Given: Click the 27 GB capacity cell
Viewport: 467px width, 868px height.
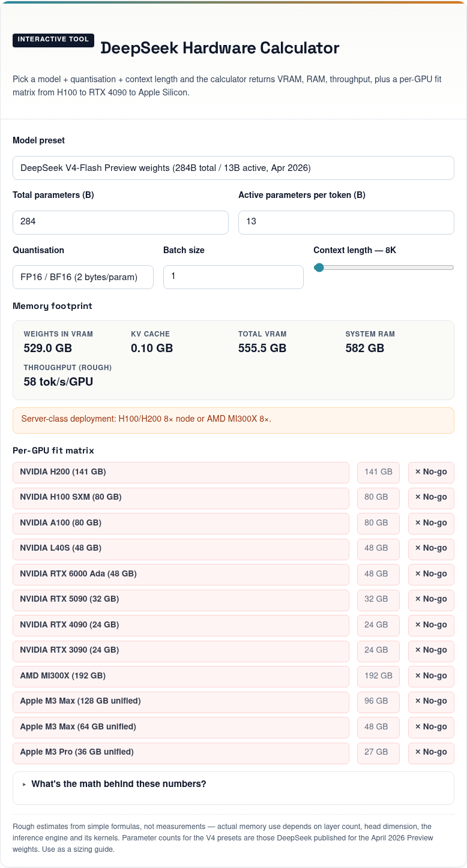Looking at the screenshot, I should click(378, 753).
